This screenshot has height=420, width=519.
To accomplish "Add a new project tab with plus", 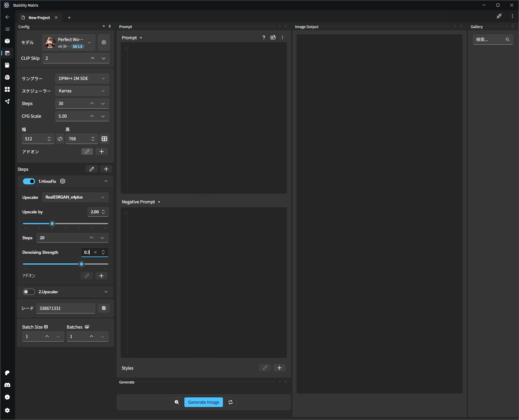I will [x=69, y=18].
